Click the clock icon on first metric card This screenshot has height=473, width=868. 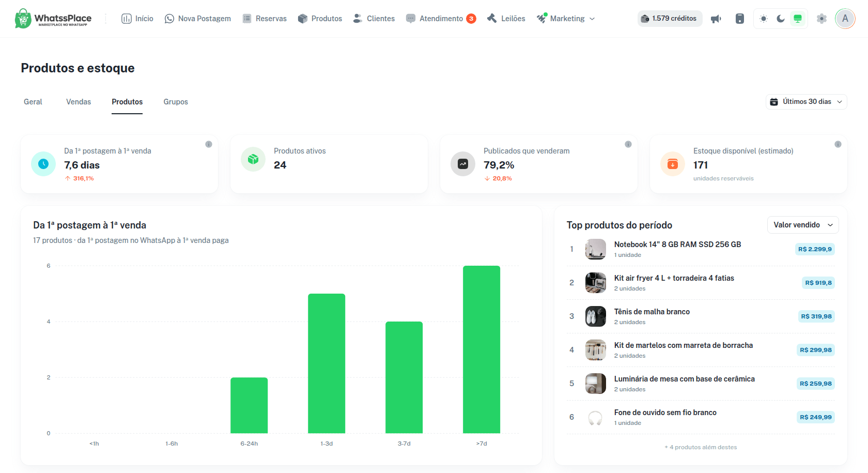coord(43,164)
